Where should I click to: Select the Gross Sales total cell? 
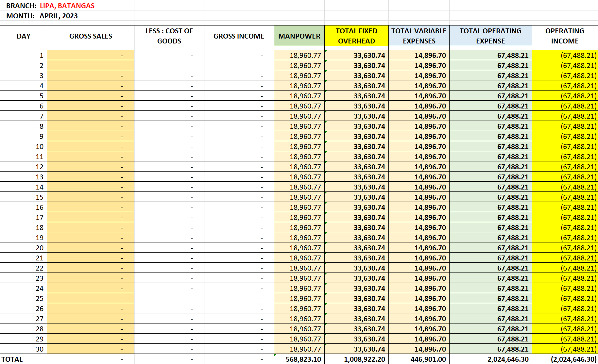tap(91, 359)
